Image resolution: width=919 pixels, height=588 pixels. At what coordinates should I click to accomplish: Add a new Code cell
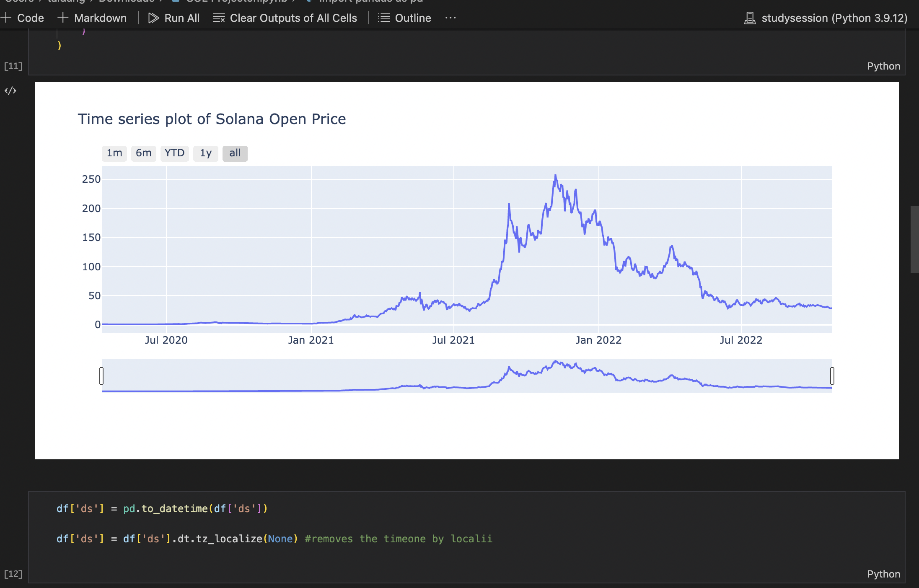coord(23,18)
